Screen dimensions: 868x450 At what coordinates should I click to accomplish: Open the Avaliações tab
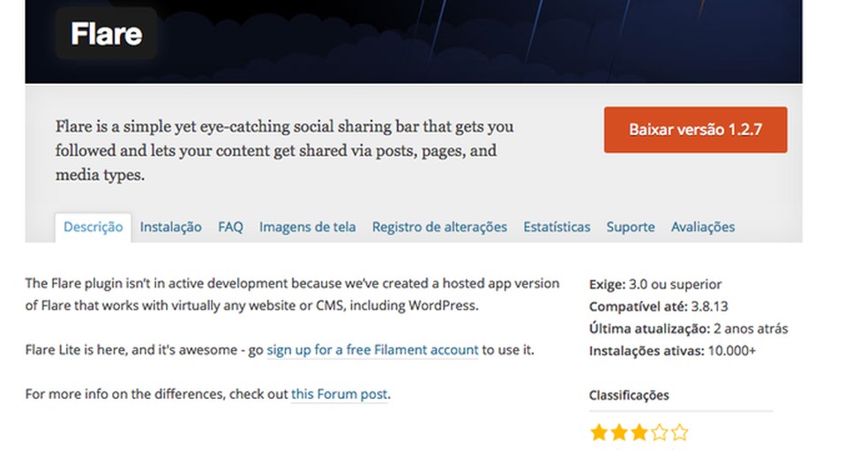click(x=702, y=227)
